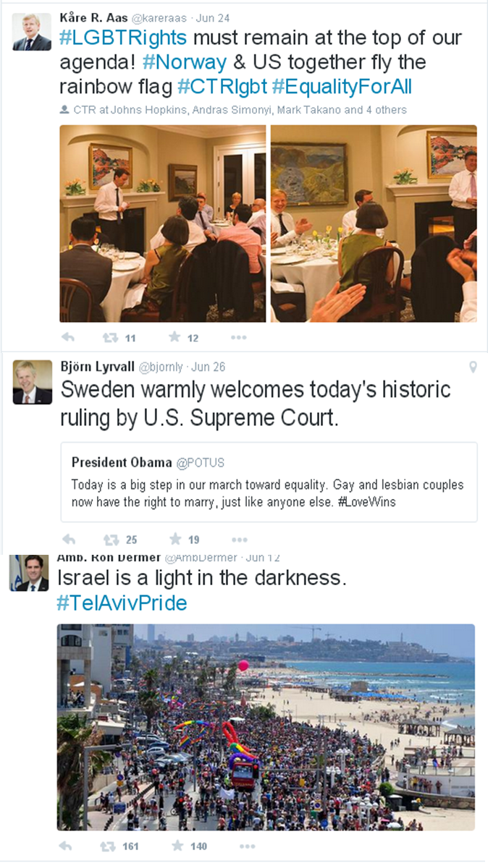This screenshot has width=488, height=868.
Task: Retweet the #TelAvivPride tweet
Action: [x=108, y=846]
